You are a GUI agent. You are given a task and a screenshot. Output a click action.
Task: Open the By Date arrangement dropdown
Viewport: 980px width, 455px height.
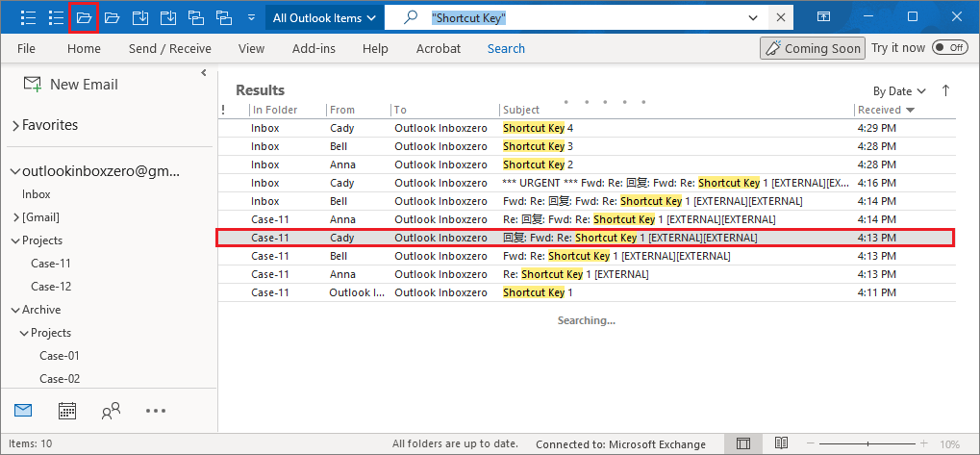point(900,91)
